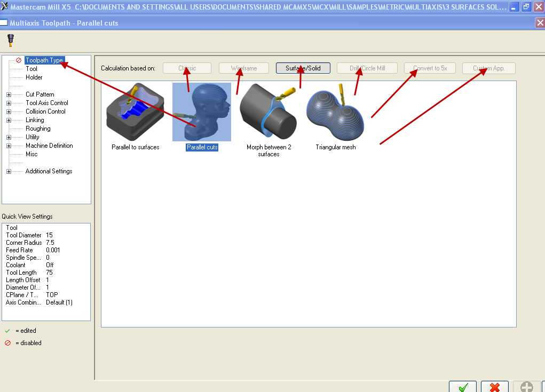Click the Calculation based on label

pos(128,68)
